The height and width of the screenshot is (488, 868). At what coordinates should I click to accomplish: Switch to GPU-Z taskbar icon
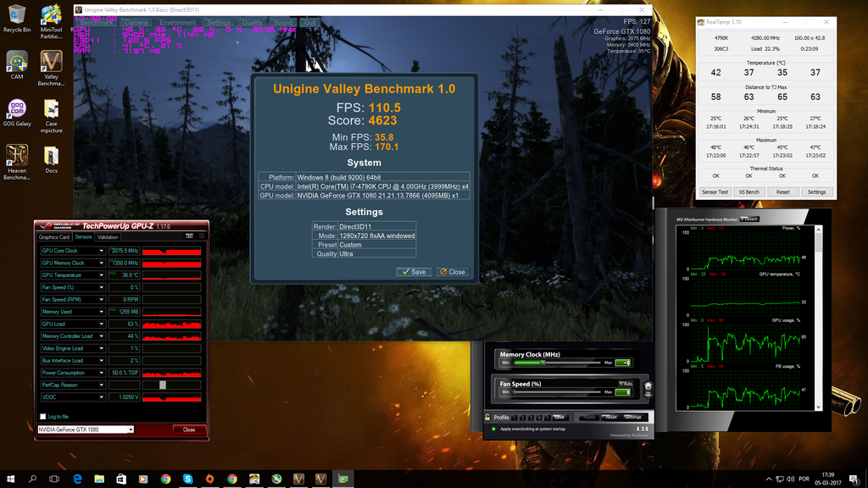(x=342, y=479)
